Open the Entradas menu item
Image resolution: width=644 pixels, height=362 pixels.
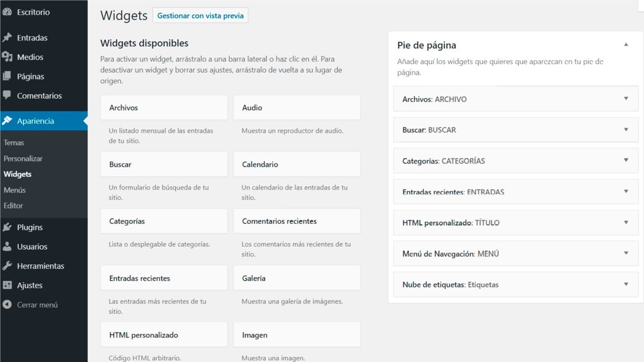tap(32, 38)
